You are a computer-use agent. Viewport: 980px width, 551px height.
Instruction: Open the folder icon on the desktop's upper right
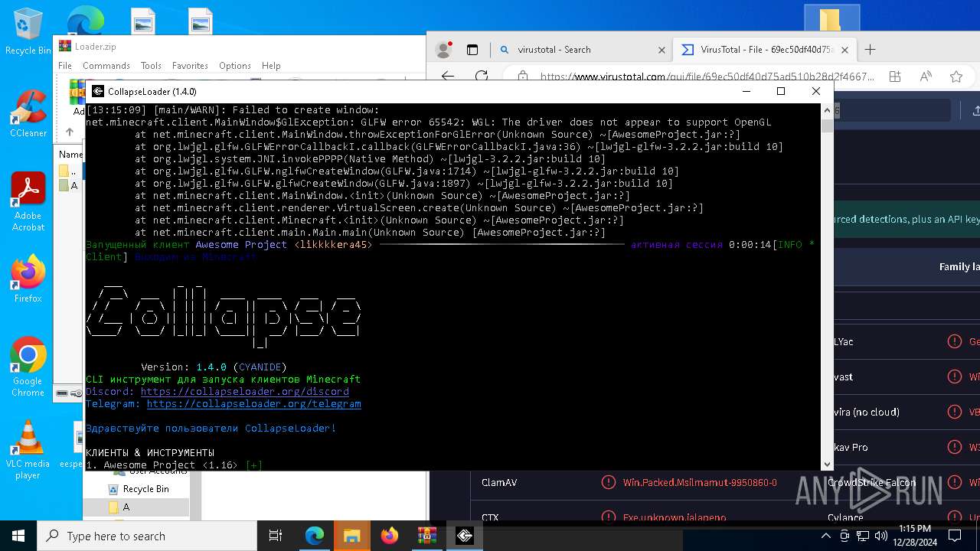click(x=831, y=19)
